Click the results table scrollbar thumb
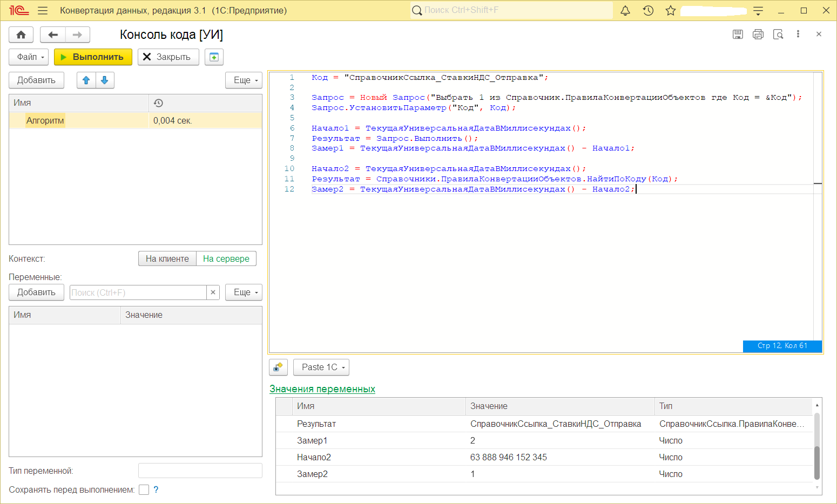This screenshot has width=837, height=504. (x=817, y=462)
